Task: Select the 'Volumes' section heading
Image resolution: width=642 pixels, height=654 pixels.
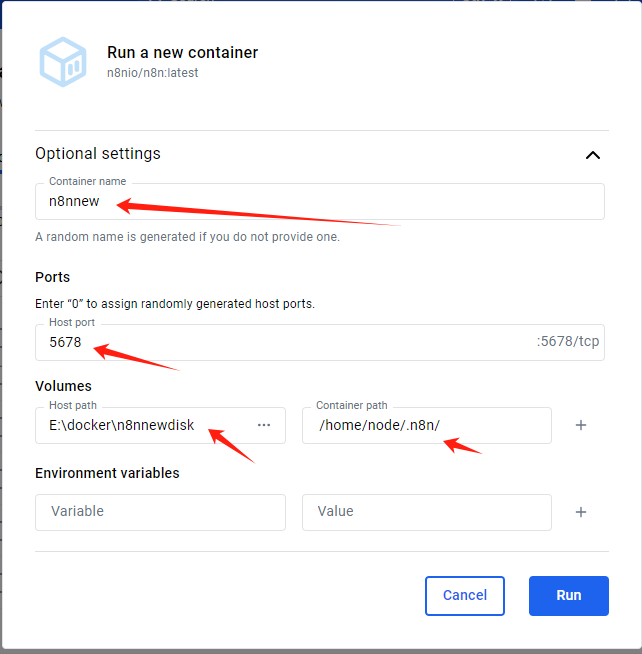Action: click(63, 386)
